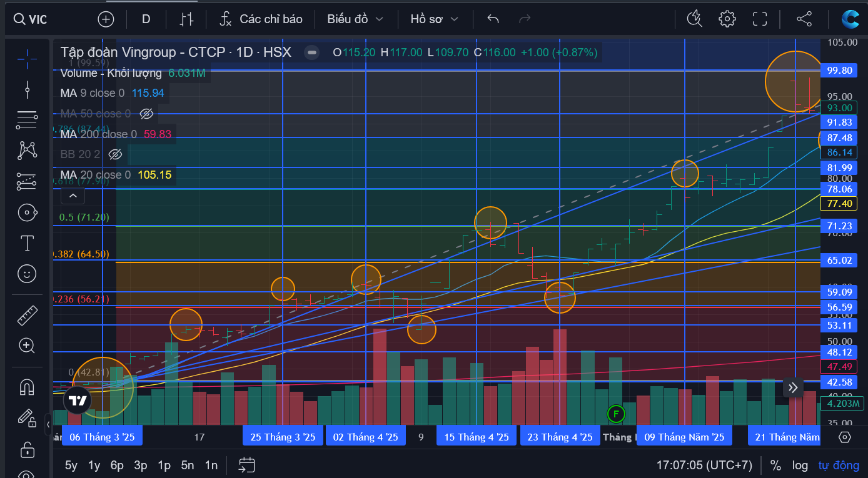Select the Volume - Khối lượng legend

(111, 73)
